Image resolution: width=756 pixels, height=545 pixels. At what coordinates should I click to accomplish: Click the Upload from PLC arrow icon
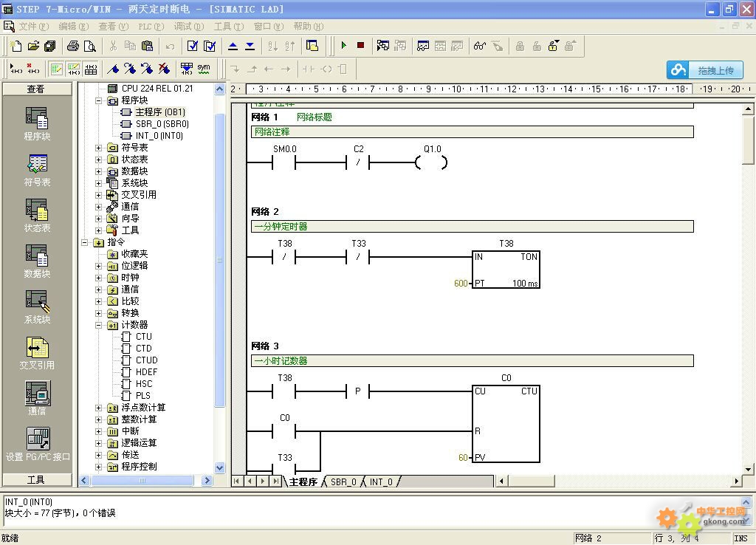(x=233, y=46)
